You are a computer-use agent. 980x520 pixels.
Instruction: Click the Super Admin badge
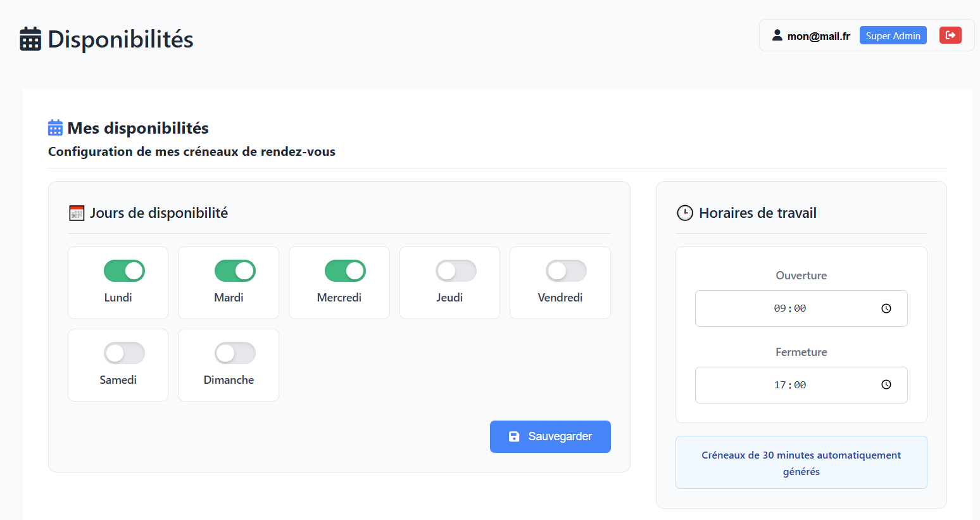[893, 35]
